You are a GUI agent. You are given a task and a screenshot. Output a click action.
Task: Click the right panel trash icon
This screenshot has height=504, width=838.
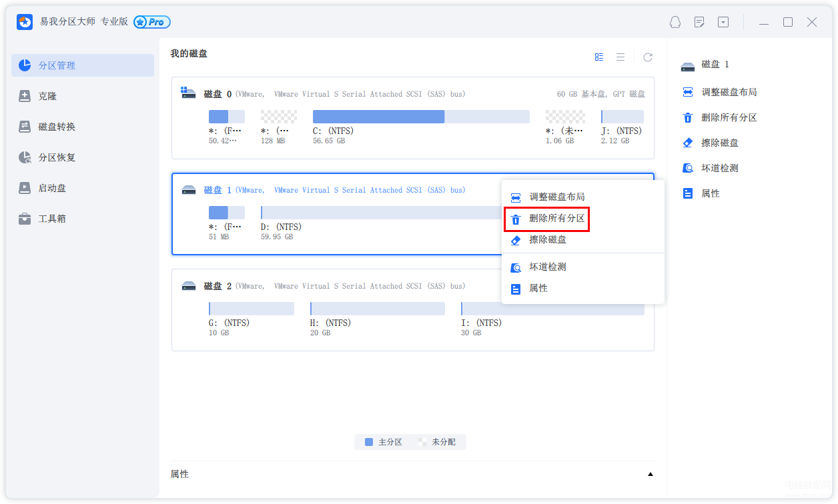pyautogui.click(x=688, y=117)
